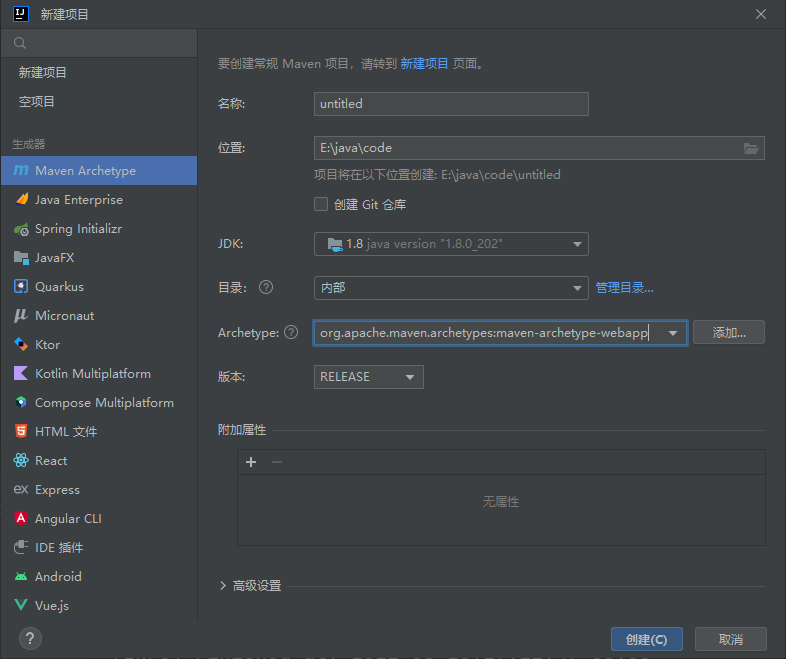
Task: Expand 高级设置 section
Action: [x=223, y=585]
